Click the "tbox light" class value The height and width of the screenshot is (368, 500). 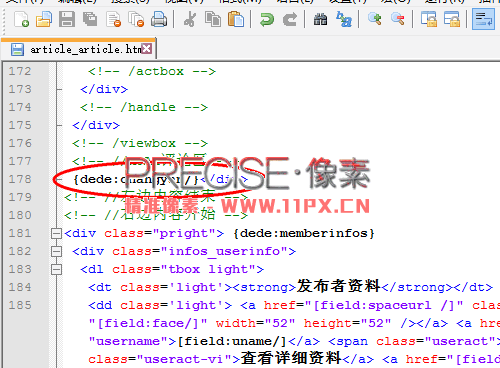(208, 269)
